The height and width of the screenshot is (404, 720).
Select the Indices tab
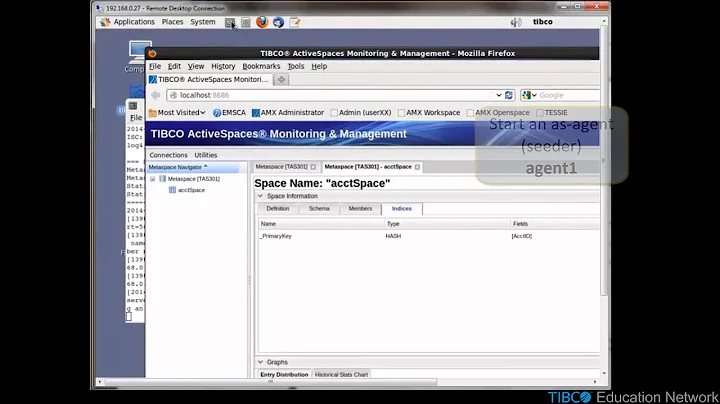pos(402,208)
